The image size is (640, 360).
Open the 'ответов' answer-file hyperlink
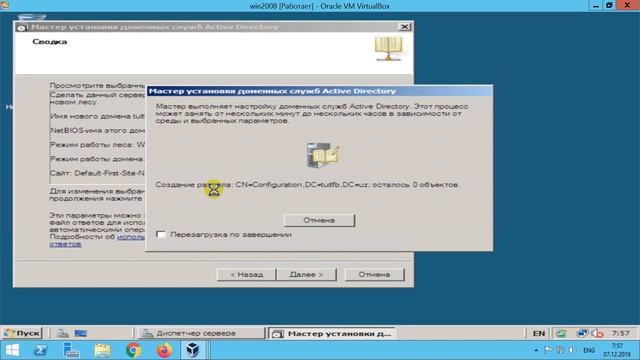[65, 244]
